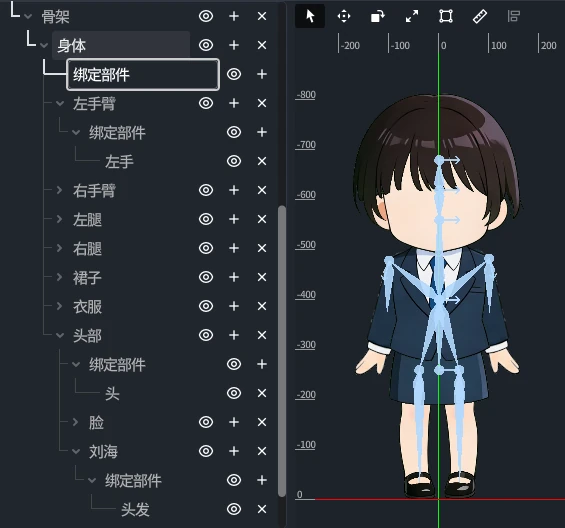Hide the 右手臂 bone
The image size is (565, 528).
[206, 190]
